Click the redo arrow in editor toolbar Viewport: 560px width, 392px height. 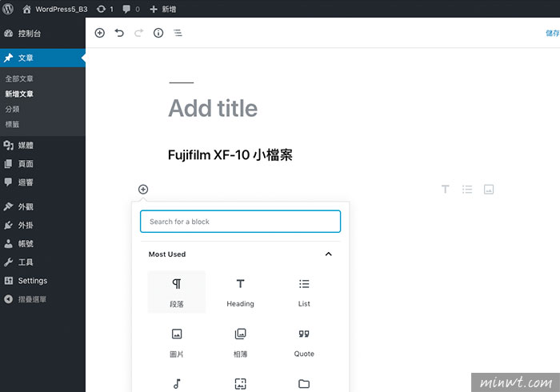coord(138,34)
